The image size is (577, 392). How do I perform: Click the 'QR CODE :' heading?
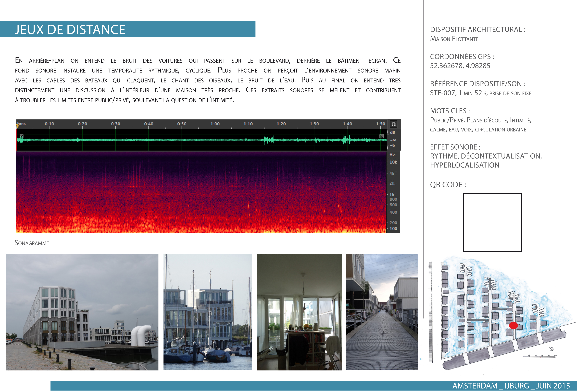pyautogui.click(x=448, y=185)
